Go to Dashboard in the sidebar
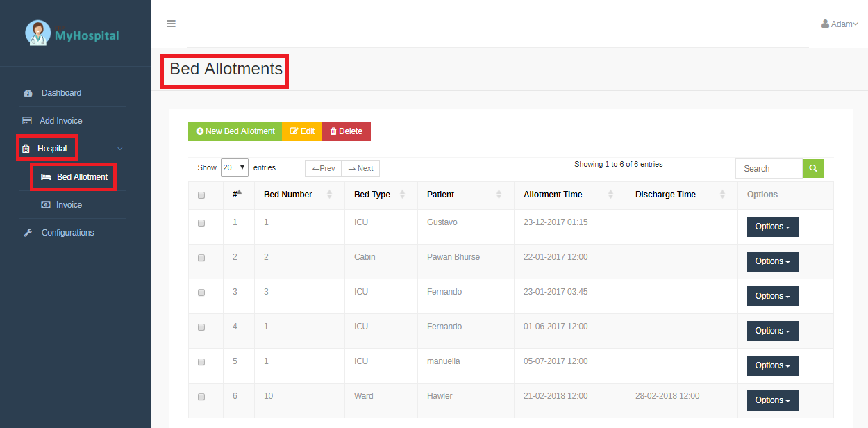The image size is (868, 428). point(61,93)
